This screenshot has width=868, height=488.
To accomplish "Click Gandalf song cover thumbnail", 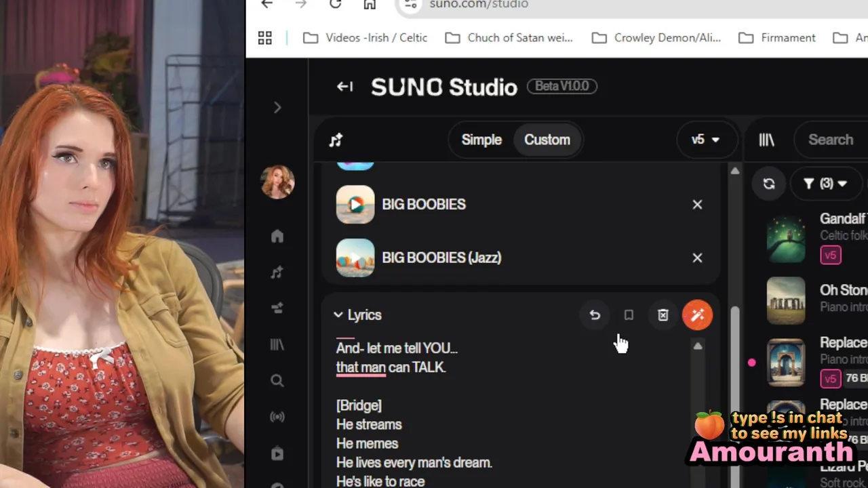I will pyautogui.click(x=786, y=238).
